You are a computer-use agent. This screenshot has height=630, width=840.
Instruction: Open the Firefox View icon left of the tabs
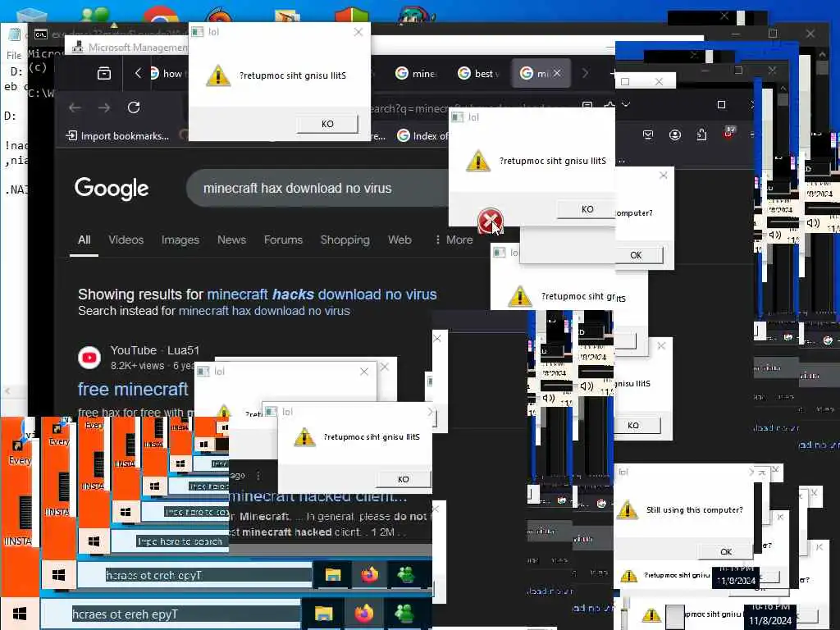coord(104,73)
